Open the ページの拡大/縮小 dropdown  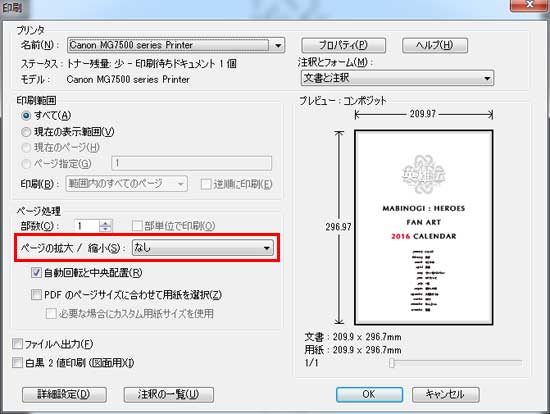tap(267, 248)
